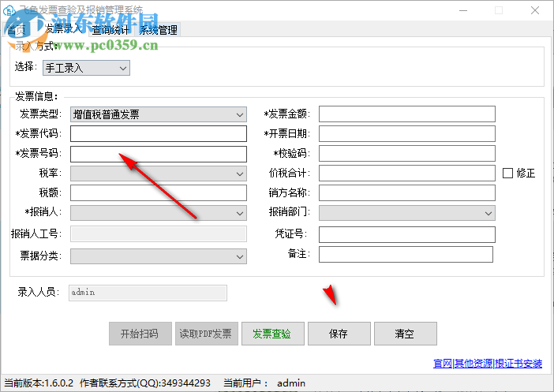Click into the 发票号码 field

click(159, 154)
